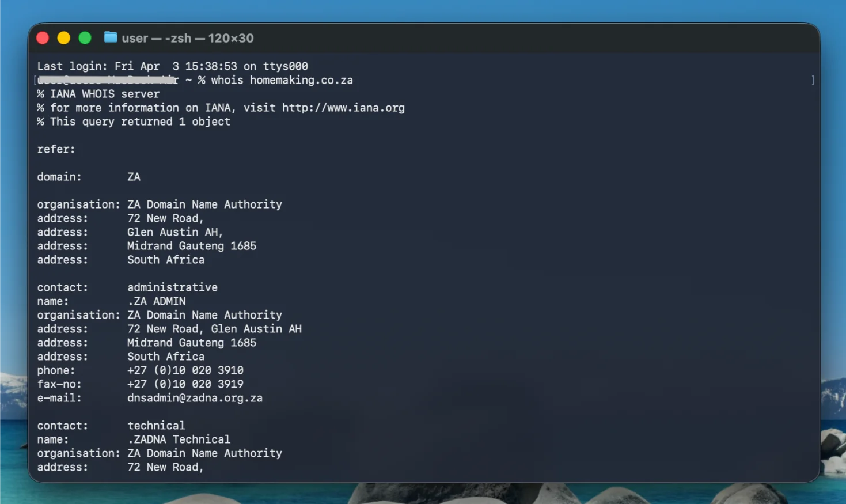Click the 'contact: administrative' line
This screenshot has height=504, width=846.
[x=127, y=287]
